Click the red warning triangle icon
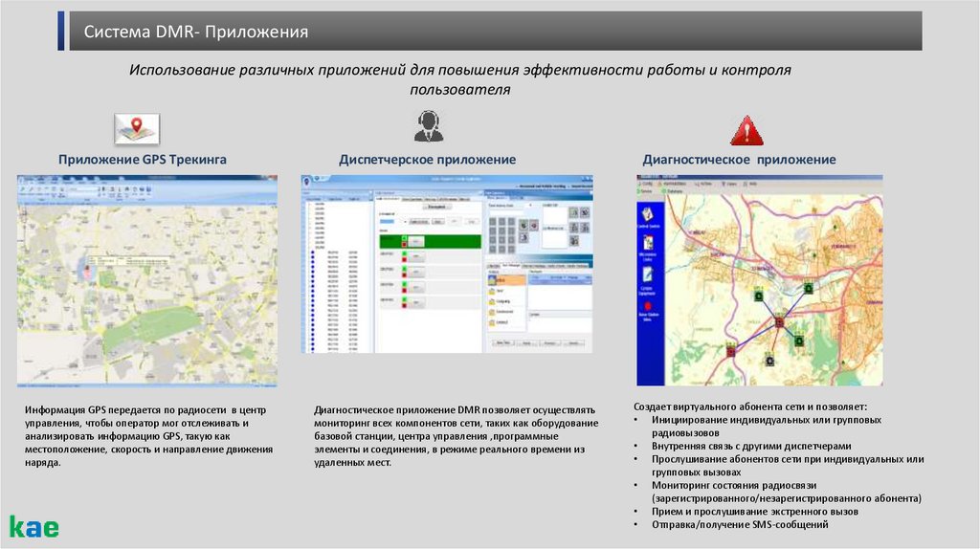Viewport: 980px width, 549px height. click(746, 130)
